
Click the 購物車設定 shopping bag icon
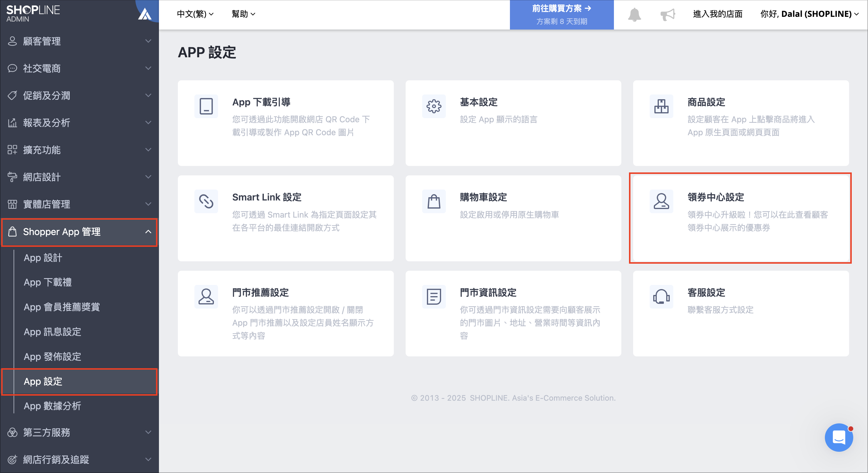(x=434, y=201)
